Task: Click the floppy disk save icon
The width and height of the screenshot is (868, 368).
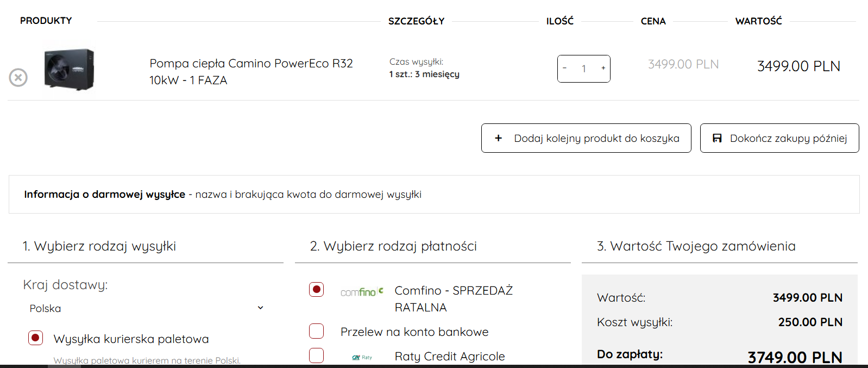Action: 717,138
